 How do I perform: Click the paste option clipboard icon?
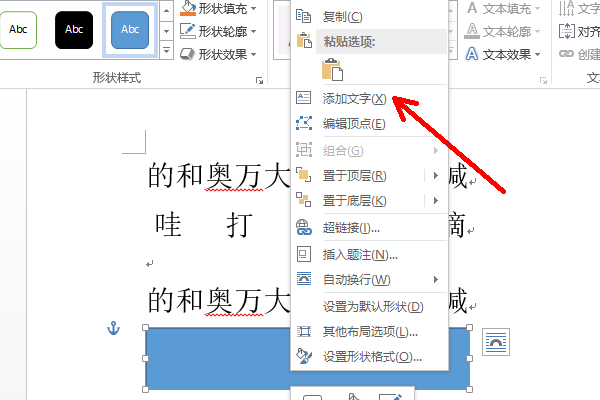tap(332, 70)
